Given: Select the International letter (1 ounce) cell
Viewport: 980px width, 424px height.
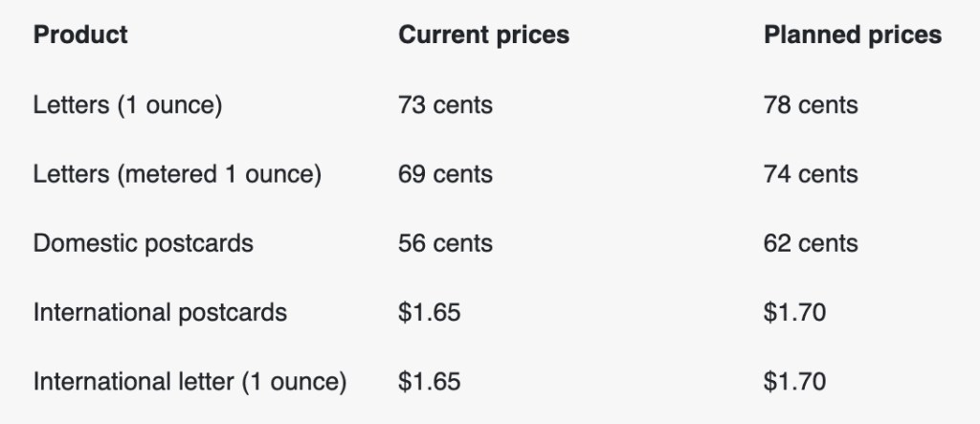Looking at the screenshot, I should (189, 381).
